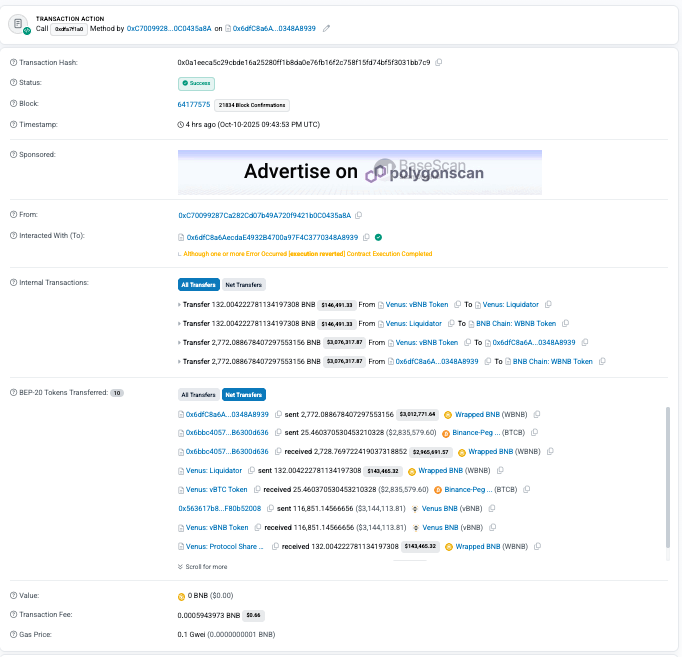Copy Venus: vBTC Token address in token transfers
The image size is (682, 657).
coord(257,490)
